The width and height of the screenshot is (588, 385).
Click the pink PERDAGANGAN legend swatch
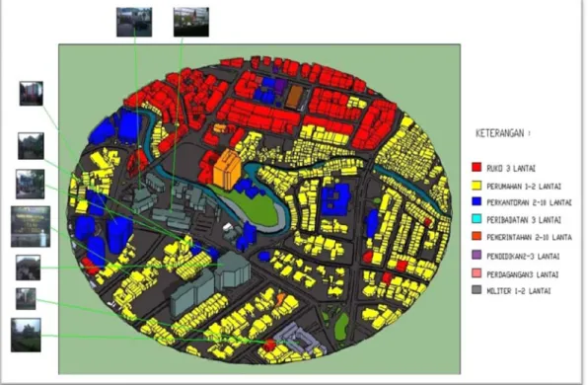[x=477, y=273]
